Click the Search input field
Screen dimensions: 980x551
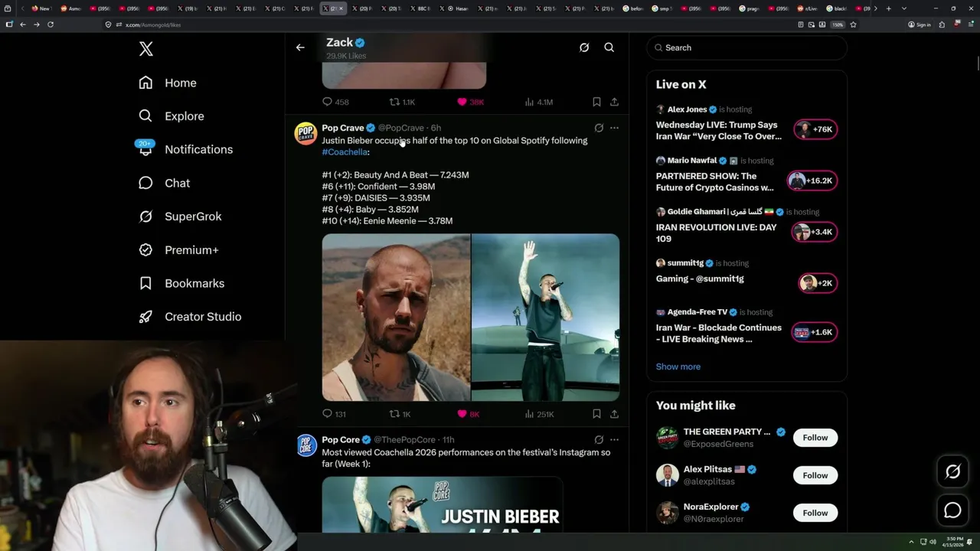[x=746, y=47]
